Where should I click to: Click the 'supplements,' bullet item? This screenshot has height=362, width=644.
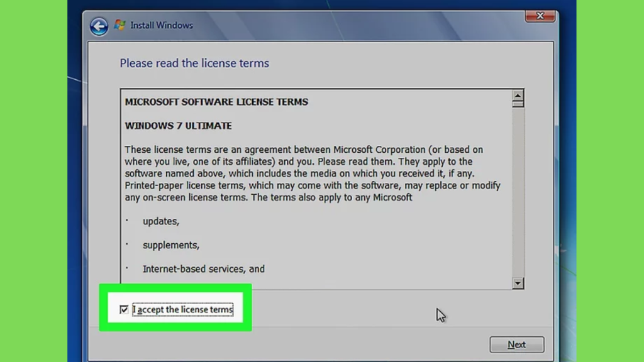[x=171, y=245]
